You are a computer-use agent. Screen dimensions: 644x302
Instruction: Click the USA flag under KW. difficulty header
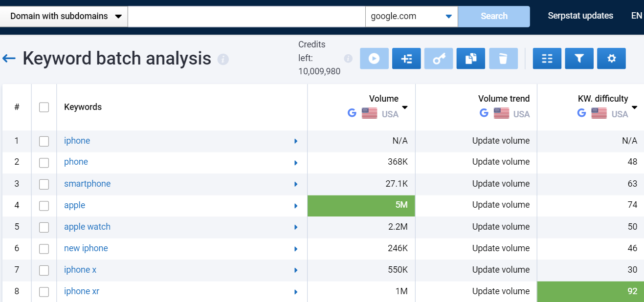[600, 114]
